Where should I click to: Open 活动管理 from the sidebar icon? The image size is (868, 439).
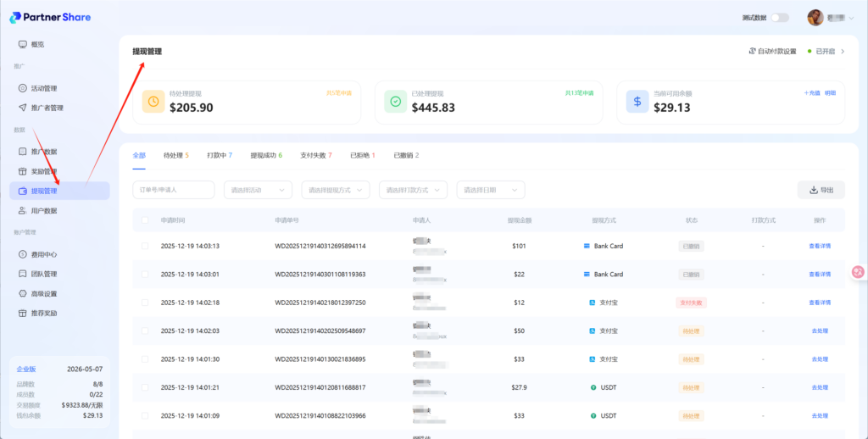22,88
